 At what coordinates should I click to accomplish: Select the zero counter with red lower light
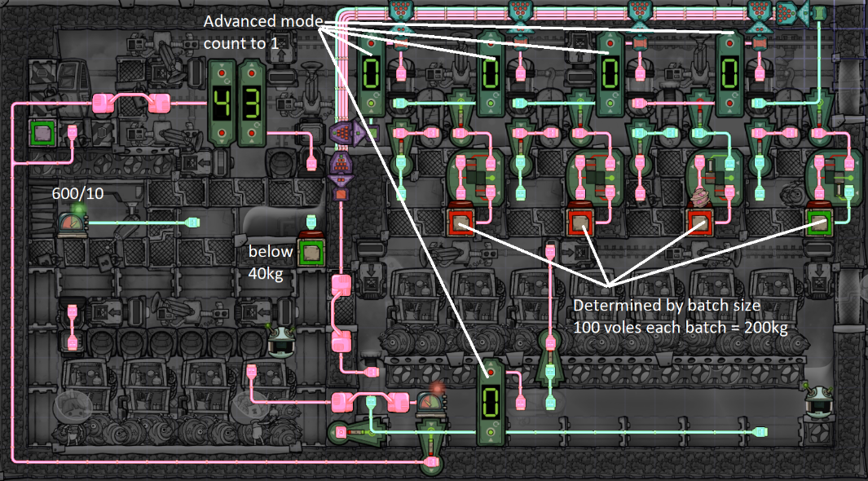click(x=729, y=73)
